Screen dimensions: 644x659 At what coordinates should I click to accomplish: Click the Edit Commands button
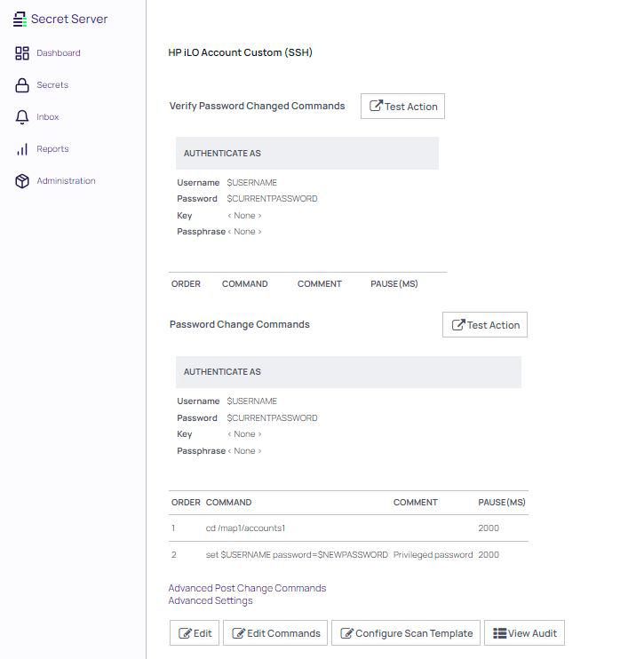coord(274,633)
